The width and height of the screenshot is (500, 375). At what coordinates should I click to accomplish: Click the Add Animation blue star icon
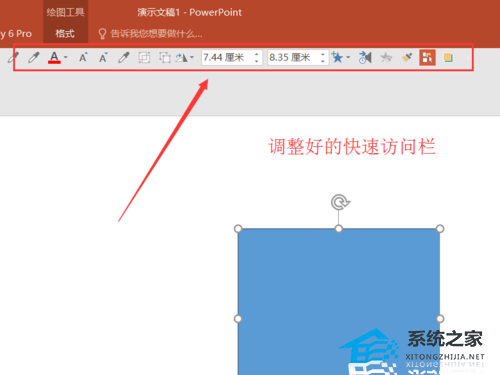337,57
